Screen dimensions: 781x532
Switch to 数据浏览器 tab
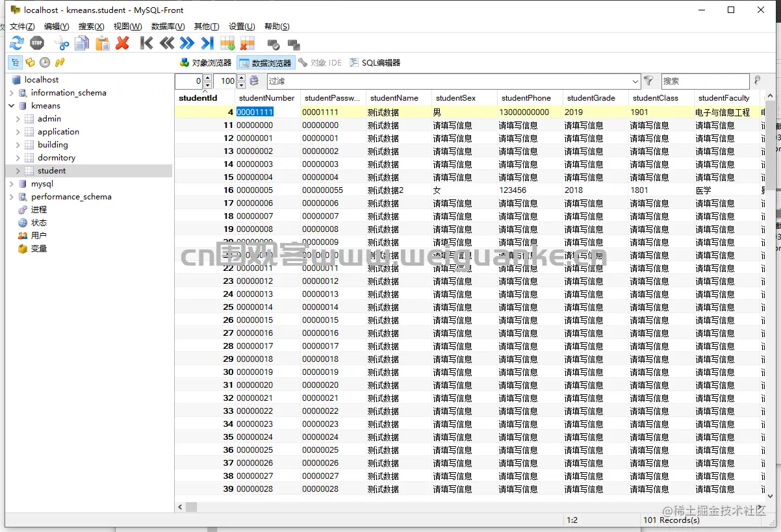pyautogui.click(x=266, y=63)
